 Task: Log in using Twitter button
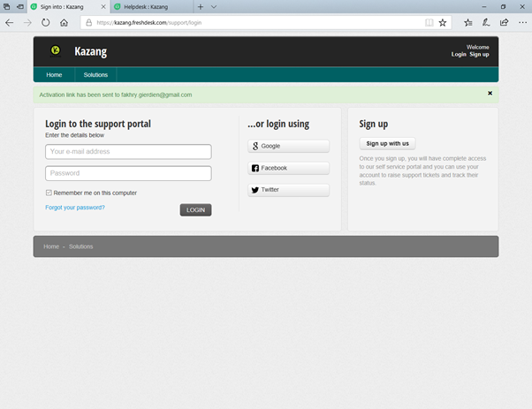pos(288,190)
